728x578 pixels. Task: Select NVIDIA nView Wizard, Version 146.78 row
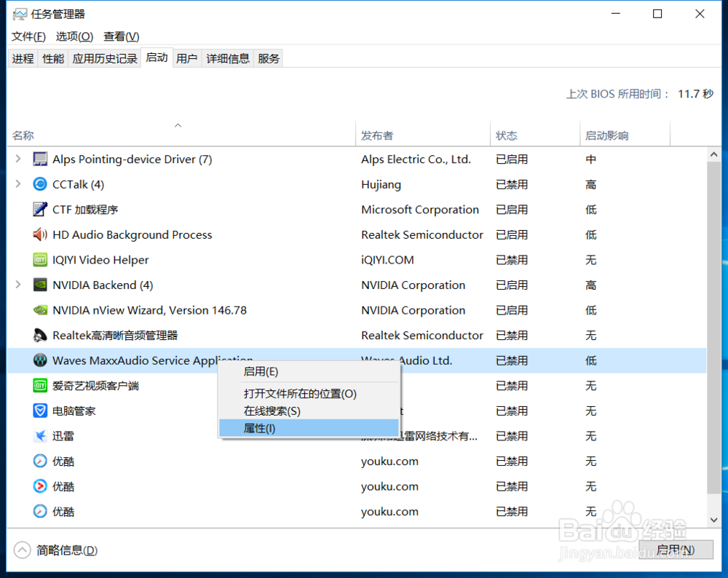click(357, 309)
